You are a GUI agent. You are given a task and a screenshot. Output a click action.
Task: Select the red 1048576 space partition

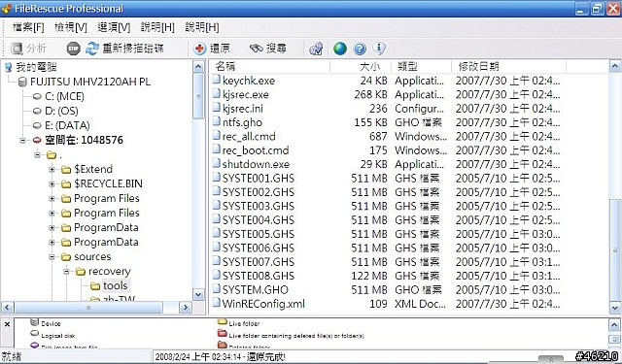pyautogui.click(x=84, y=140)
